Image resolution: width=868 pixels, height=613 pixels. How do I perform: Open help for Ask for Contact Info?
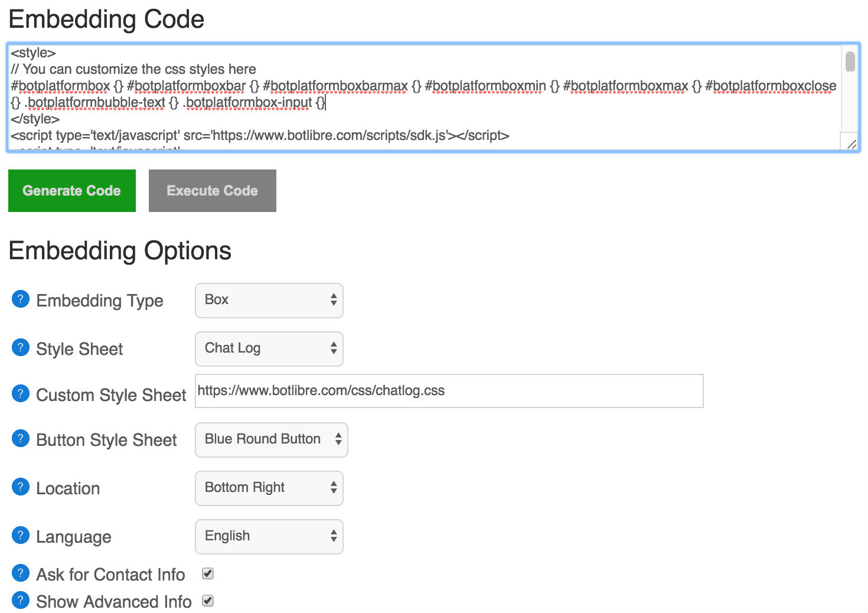(20, 573)
